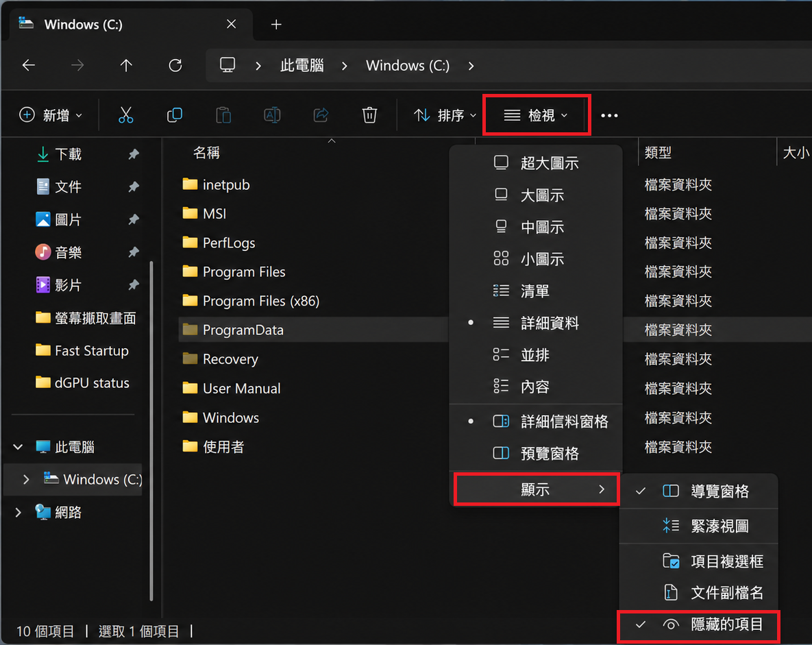
Task: Click the Copy icon in toolbar
Action: tap(175, 115)
